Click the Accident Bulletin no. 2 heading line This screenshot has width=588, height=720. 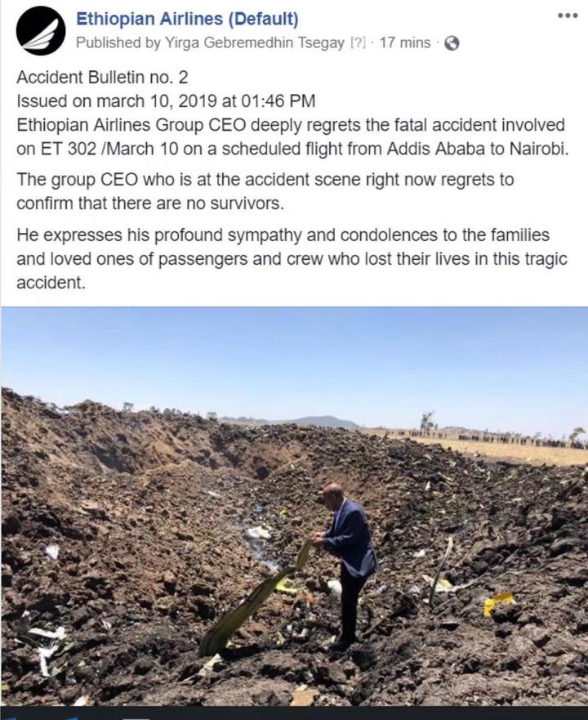(x=102, y=77)
